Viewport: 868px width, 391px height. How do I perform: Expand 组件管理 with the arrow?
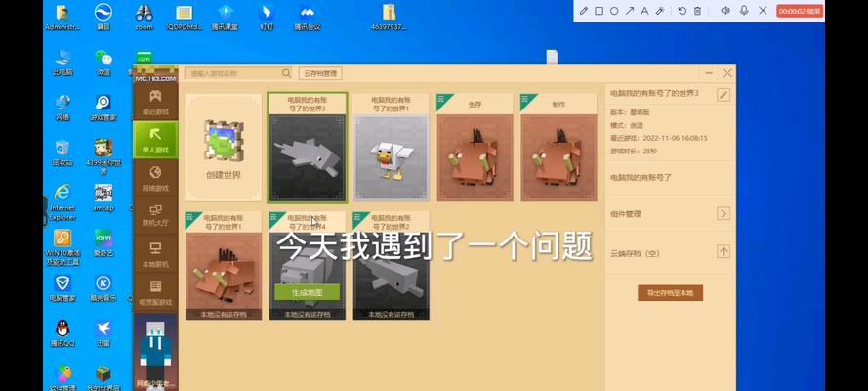click(723, 214)
